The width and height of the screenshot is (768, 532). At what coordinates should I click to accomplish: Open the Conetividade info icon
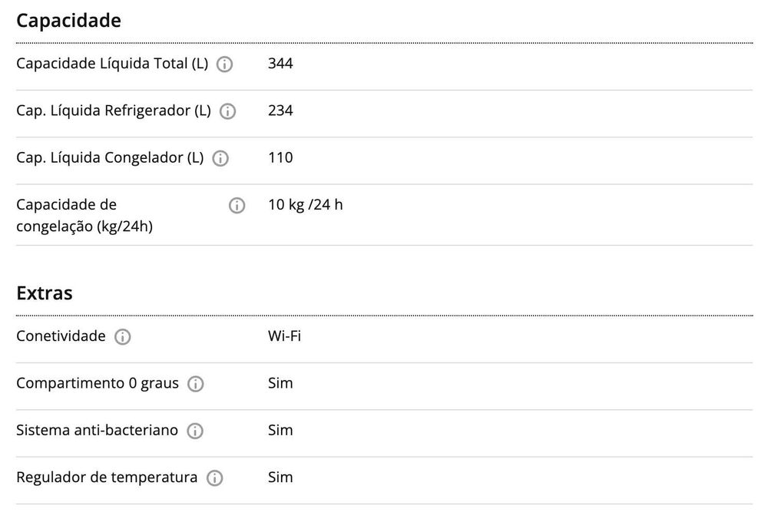click(x=123, y=337)
